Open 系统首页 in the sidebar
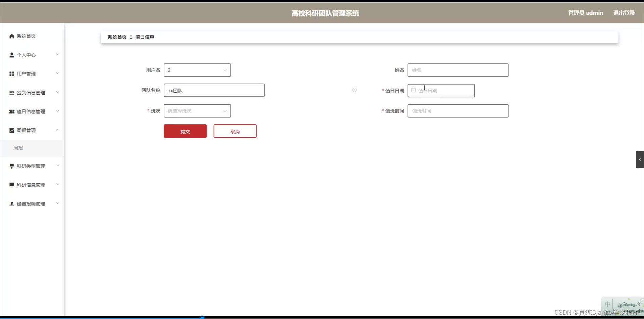This screenshot has width=644, height=319. click(x=32, y=36)
